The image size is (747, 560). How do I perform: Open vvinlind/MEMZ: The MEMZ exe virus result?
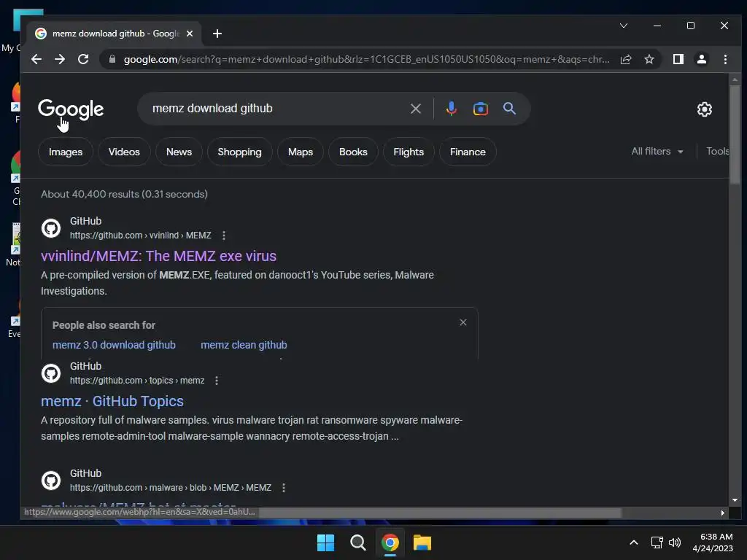pos(158,256)
